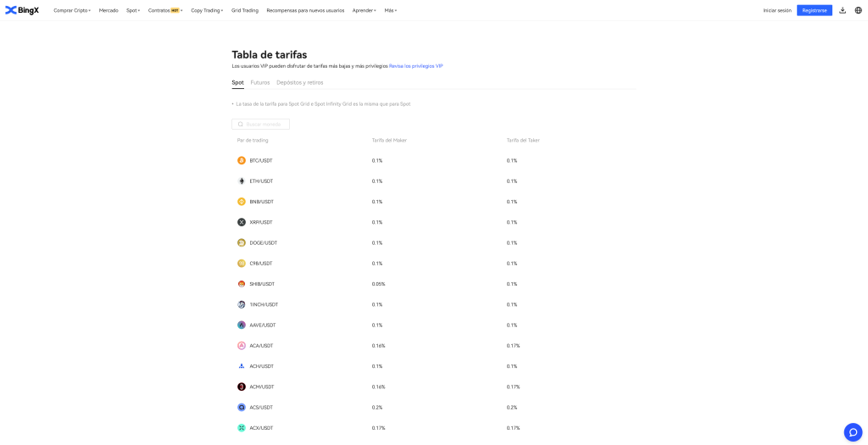Expand the Más menu

(390, 10)
